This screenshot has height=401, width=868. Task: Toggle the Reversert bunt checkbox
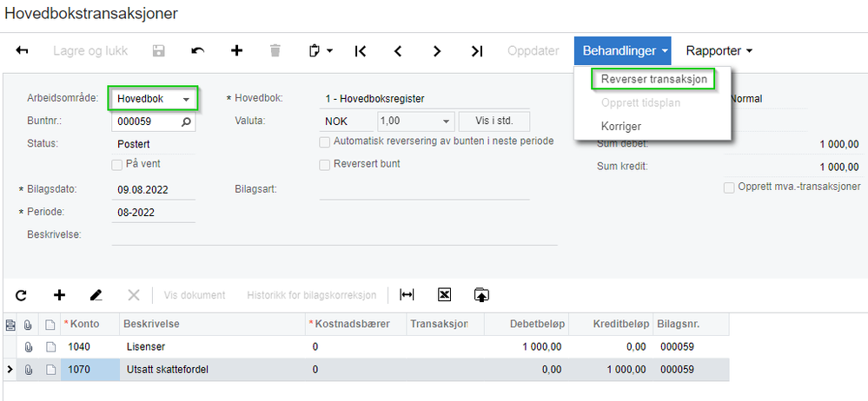pyautogui.click(x=325, y=165)
